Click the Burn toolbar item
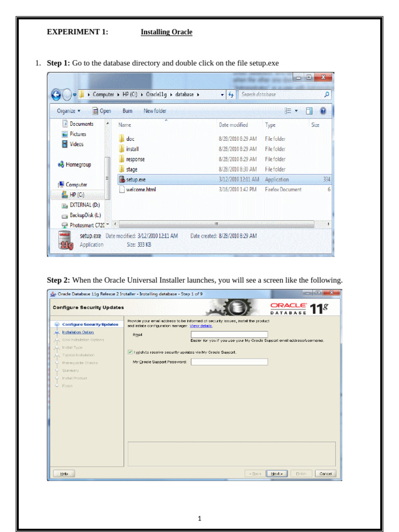399x532 pixels. pyautogui.click(x=128, y=111)
